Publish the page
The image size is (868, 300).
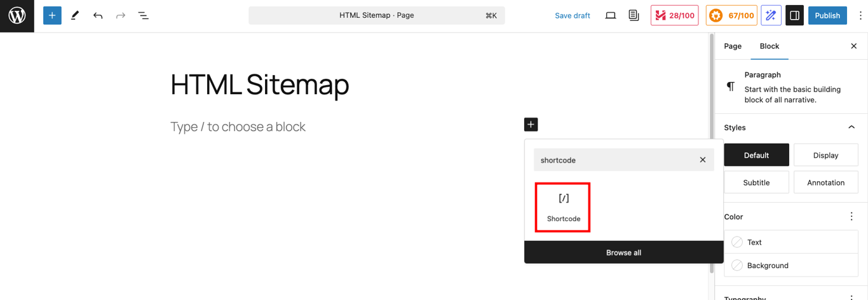click(x=827, y=15)
